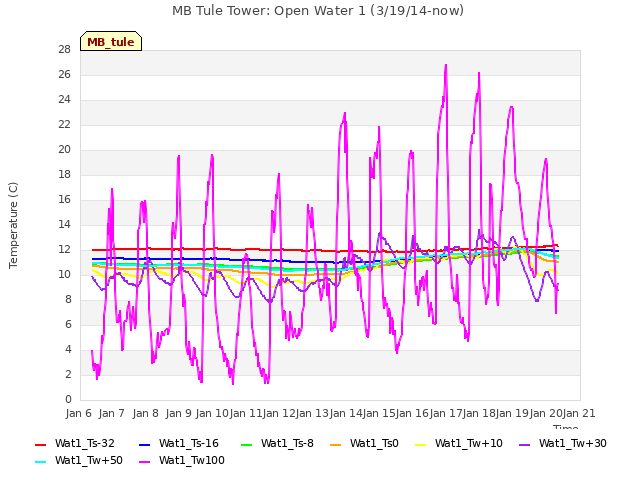Click the 22 y-axis tick label
The image size is (640, 480).
pos(64,124)
